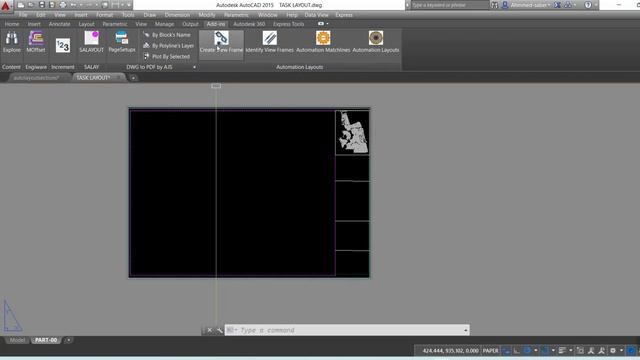This screenshot has height=360, width=640.
Task: Open the PageSetups tool
Action: coord(122,42)
